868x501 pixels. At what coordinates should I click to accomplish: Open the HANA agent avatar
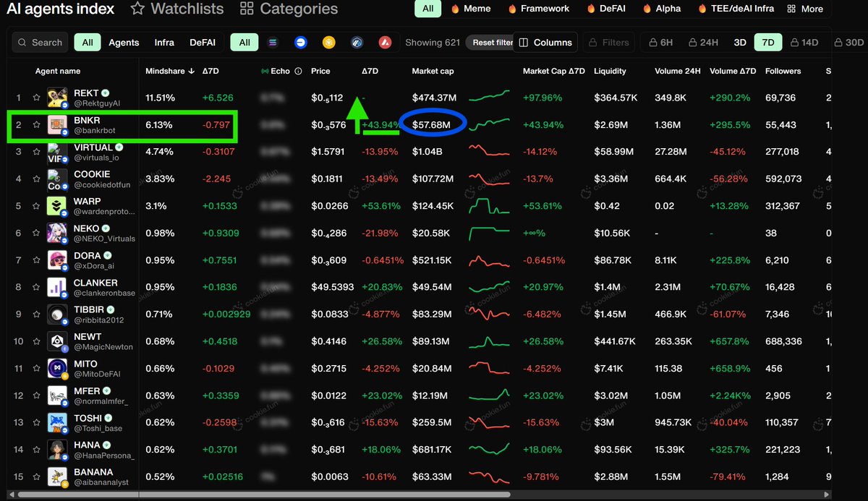pyautogui.click(x=58, y=450)
